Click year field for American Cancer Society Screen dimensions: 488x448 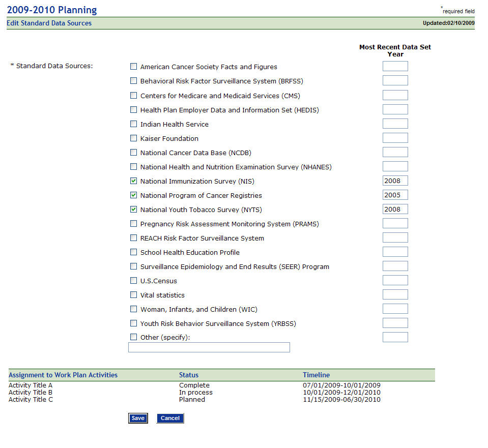pyautogui.click(x=395, y=66)
